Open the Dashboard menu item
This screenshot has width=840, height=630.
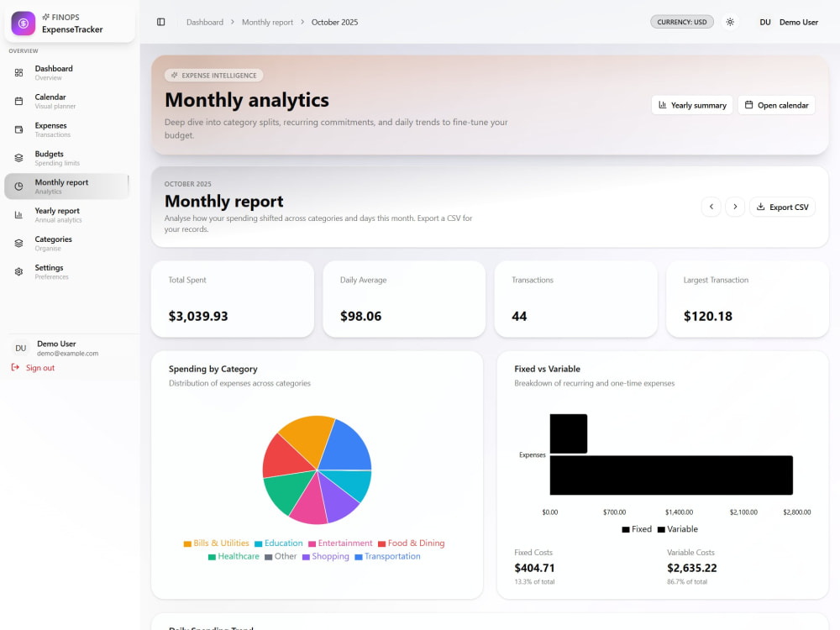[67, 73]
